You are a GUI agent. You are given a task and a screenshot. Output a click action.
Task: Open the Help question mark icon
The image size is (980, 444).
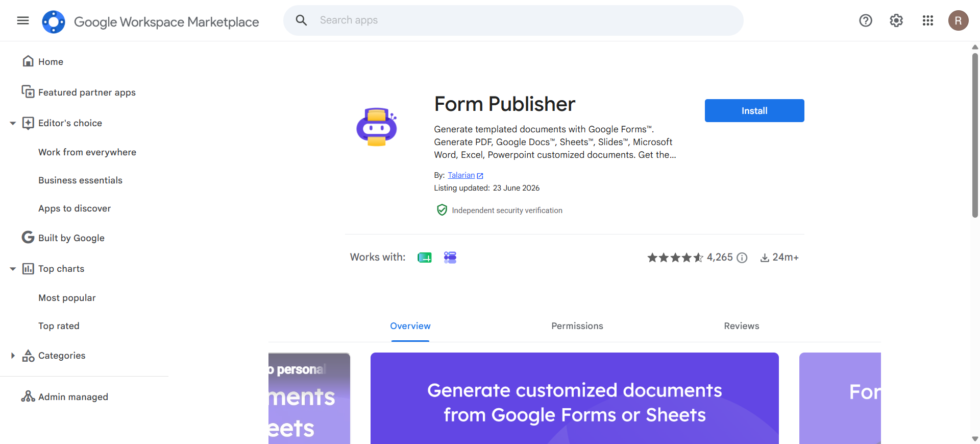pyautogui.click(x=866, y=20)
